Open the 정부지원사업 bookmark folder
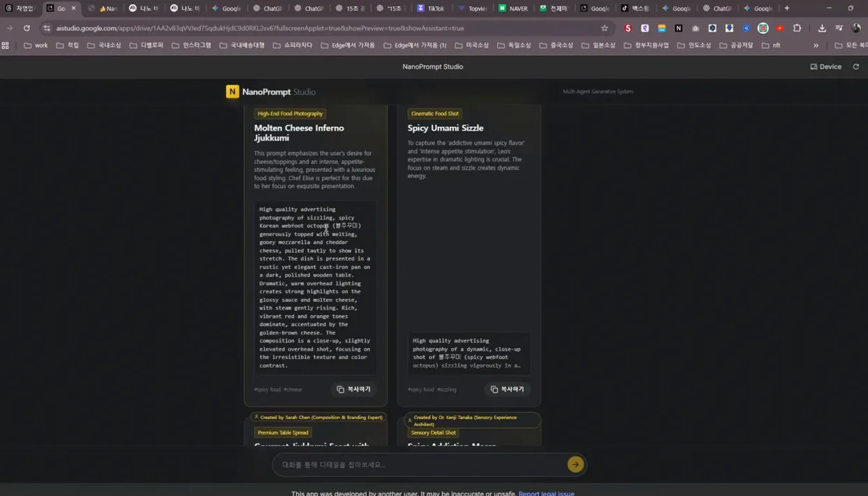This screenshot has width=868, height=496. coord(646,45)
